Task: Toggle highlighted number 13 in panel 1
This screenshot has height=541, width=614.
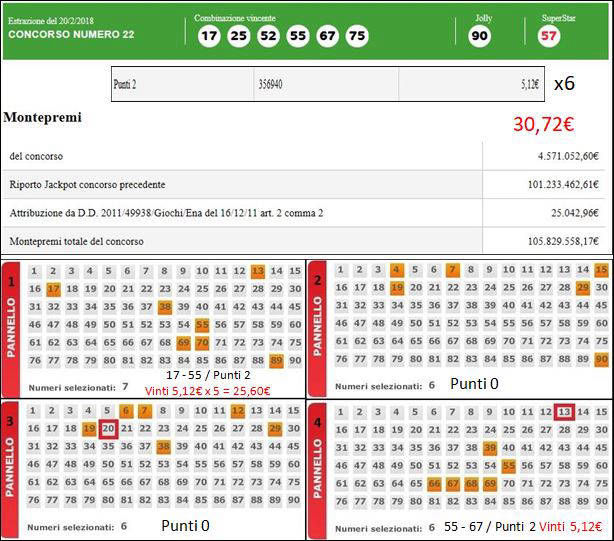Action: tap(258, 271)
